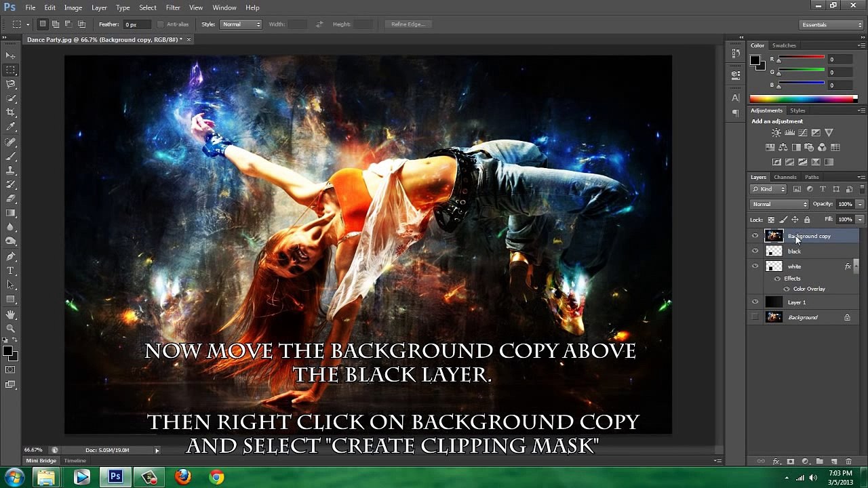
Task: Toggle visibility of Color Overlay effect
Action: 787,289
